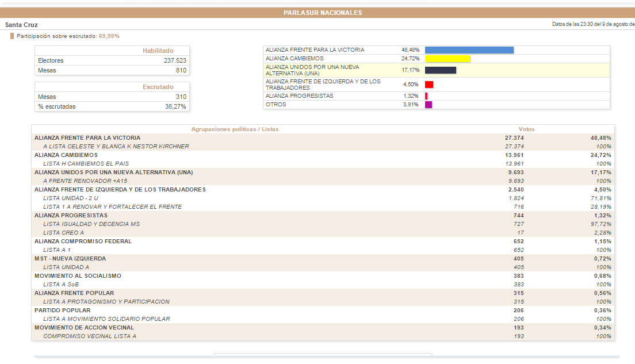
Task: Click the vote count 27.374 in bold
Action: [x=514, y=137]
